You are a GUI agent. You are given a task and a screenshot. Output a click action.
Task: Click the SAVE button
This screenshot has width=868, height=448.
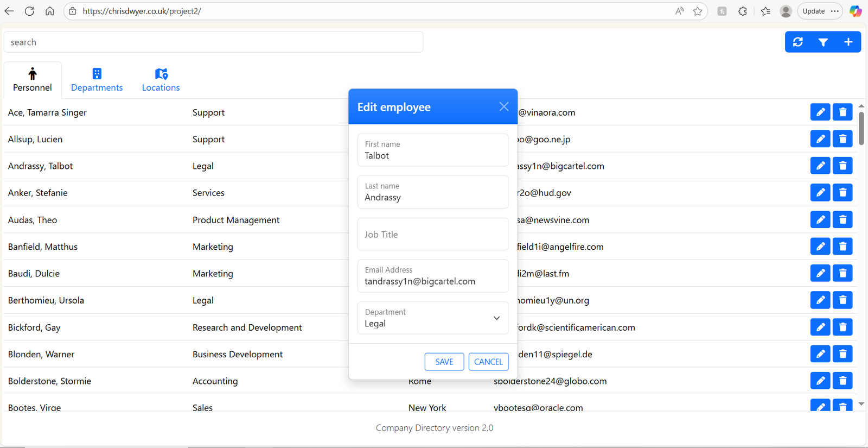point(444,362)
